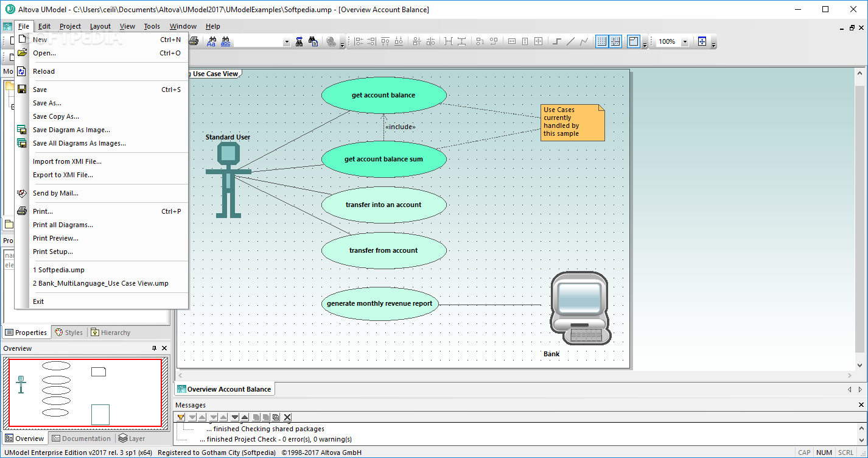
Task: Toggle the snap to grid button
Action: (x=615, y=41)
